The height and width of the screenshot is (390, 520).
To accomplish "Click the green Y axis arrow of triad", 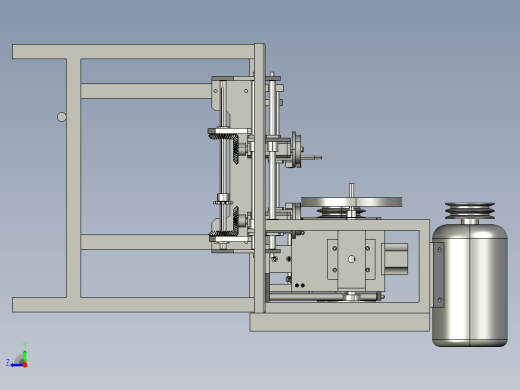I will [x=25, y=356].
